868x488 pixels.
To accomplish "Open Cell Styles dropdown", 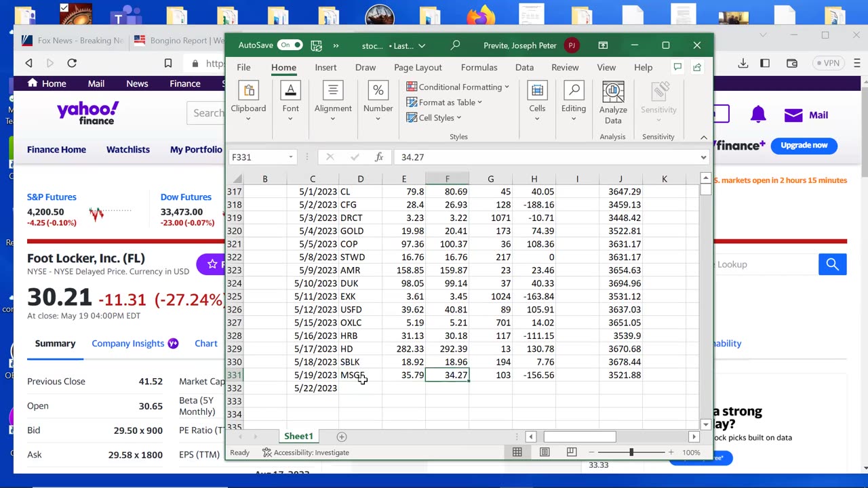I will click(x=434, y=117).
